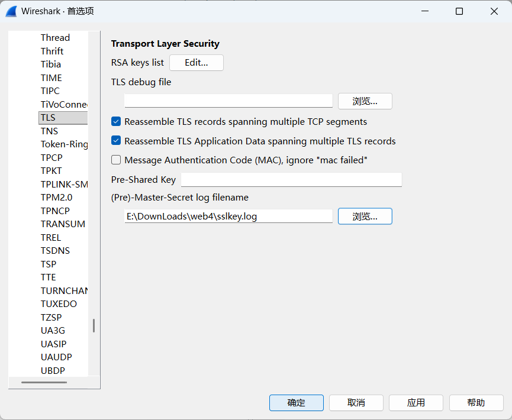Select TZSP protocol
Image resolution: width=512 pixels, height=420 pixels.
[51, 317]
